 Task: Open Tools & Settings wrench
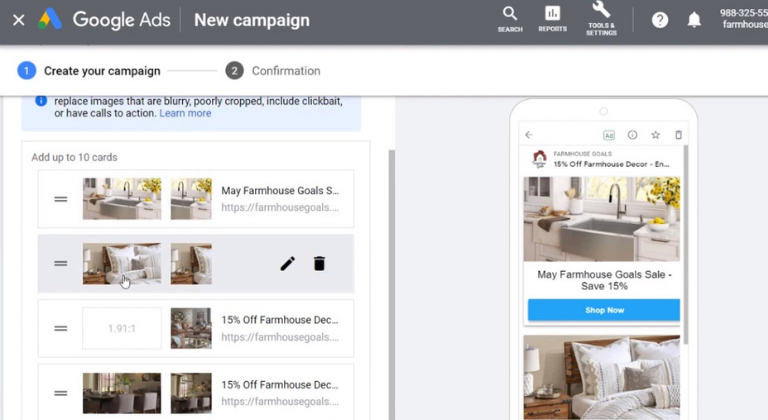tap(601, 17)
